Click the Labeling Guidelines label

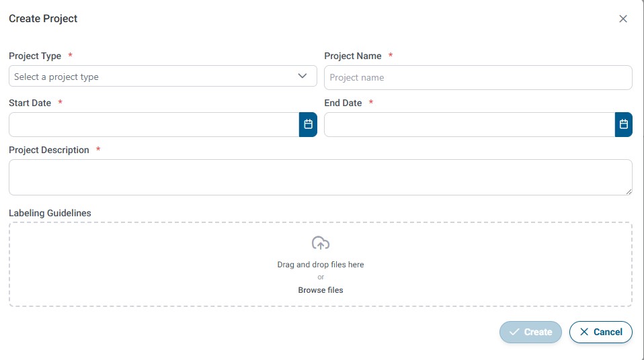50,213
